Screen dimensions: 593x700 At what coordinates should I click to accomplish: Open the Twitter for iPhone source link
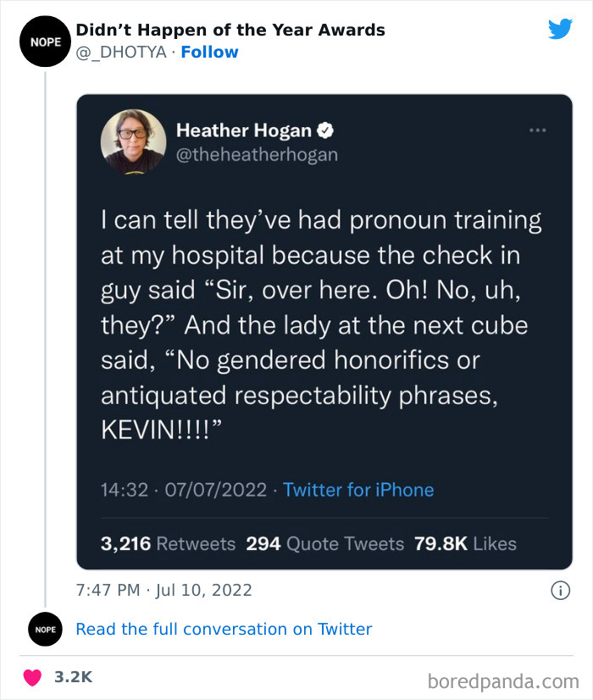point(357,490)
